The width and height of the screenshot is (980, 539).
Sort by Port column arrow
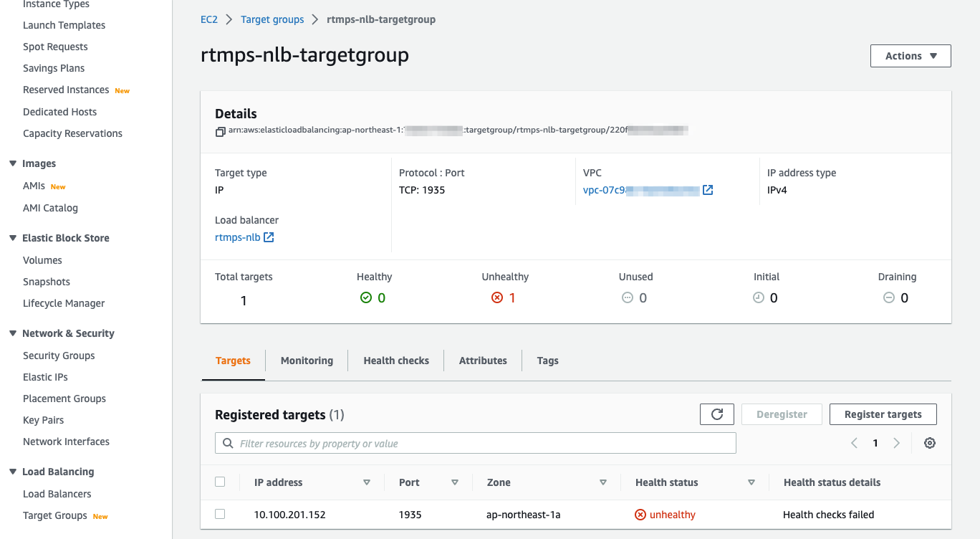tap(455, 482)
